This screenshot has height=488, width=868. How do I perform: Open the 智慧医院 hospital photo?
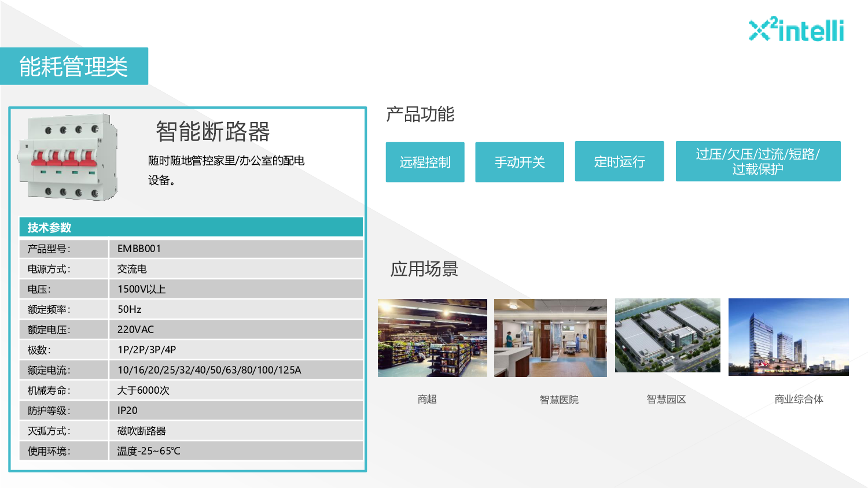(x=550, y=338)
